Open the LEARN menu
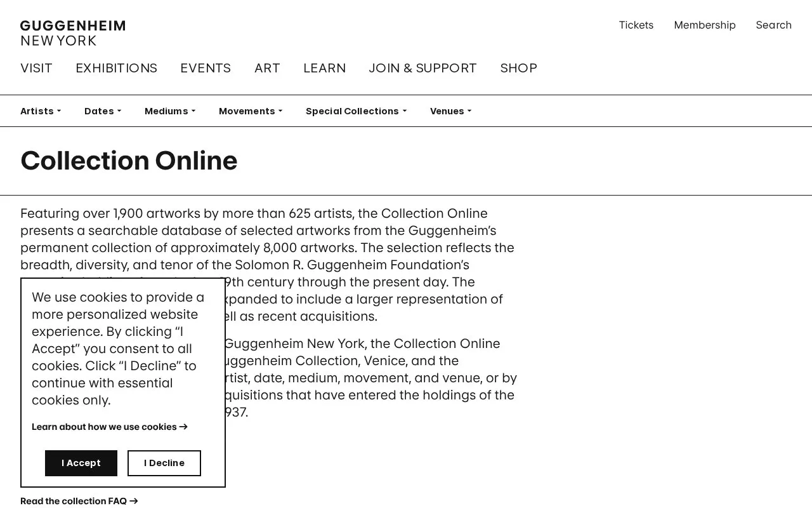This screenshot has height=508, width=812. (x=324, y=68)
